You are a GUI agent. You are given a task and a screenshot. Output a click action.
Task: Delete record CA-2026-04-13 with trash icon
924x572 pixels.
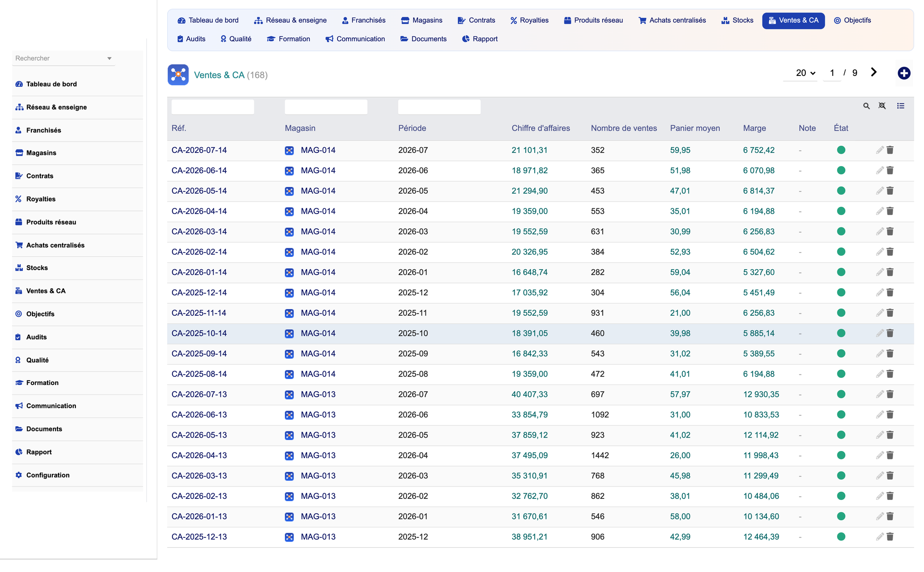tap(890, 455)
